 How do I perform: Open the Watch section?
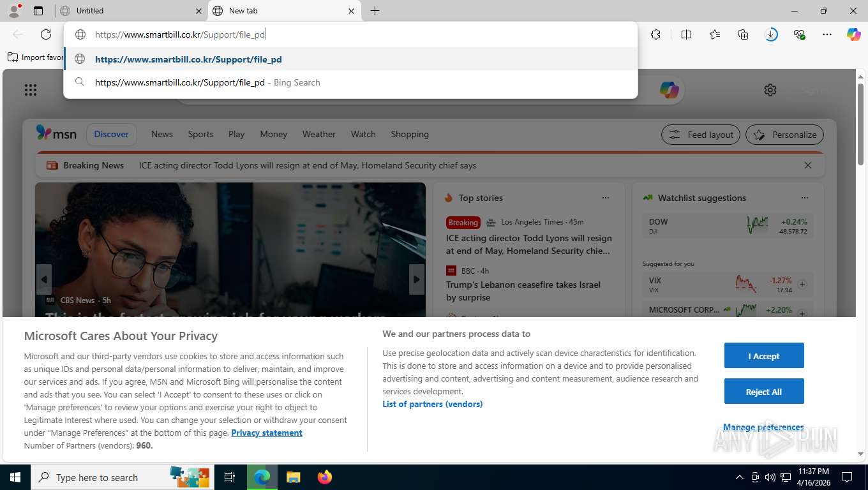click(363, 134)
